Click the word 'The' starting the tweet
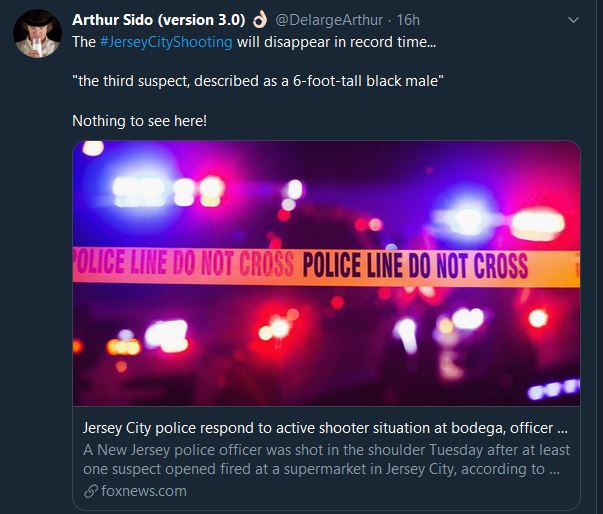This screenshot has width=603, height=514. 84,42
